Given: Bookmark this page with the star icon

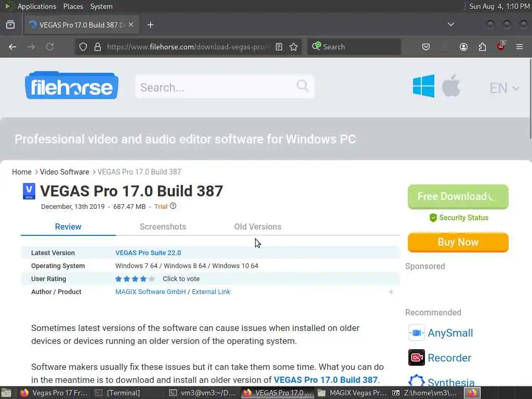Looking at the screenshot, I should coord(294,47).
